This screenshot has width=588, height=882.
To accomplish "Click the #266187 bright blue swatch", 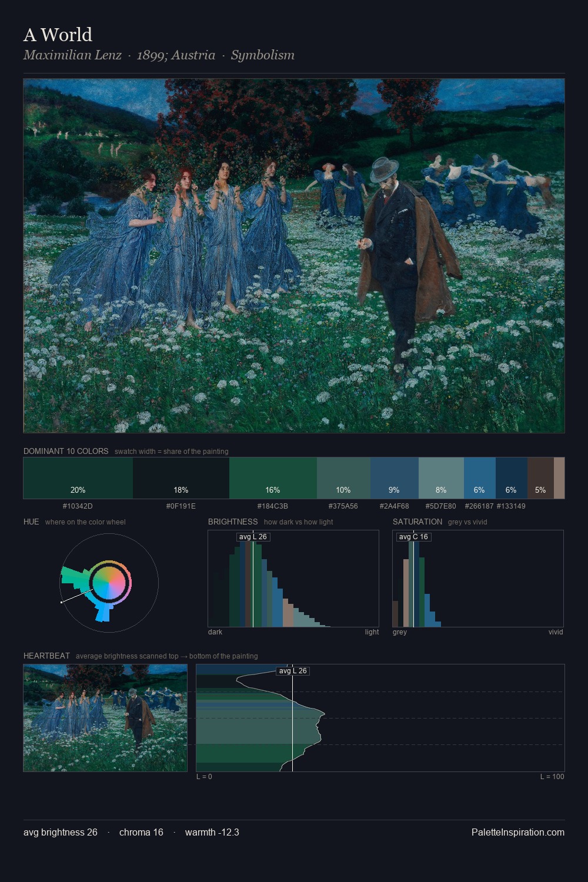I will coord(480,478).
